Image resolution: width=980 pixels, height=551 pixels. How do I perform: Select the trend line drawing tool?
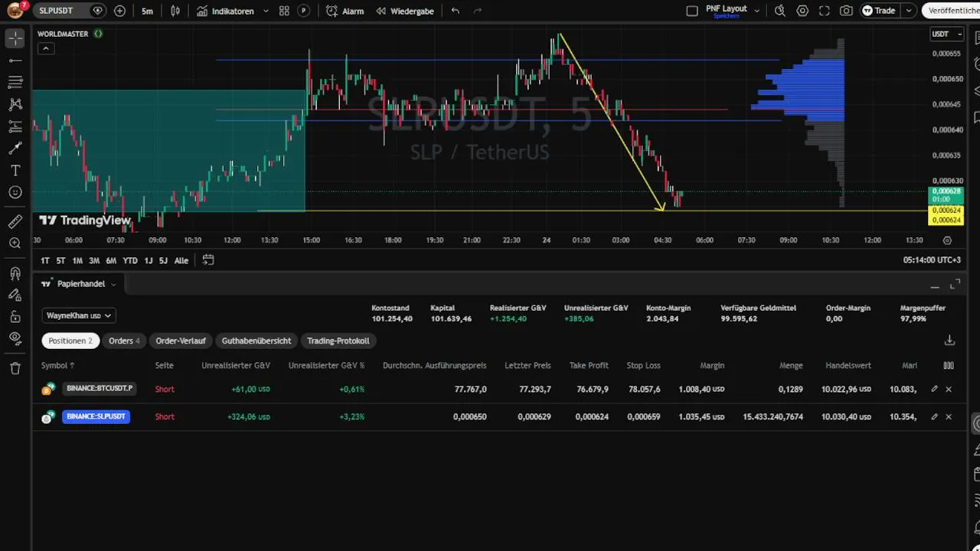click(x=15, y=60)
